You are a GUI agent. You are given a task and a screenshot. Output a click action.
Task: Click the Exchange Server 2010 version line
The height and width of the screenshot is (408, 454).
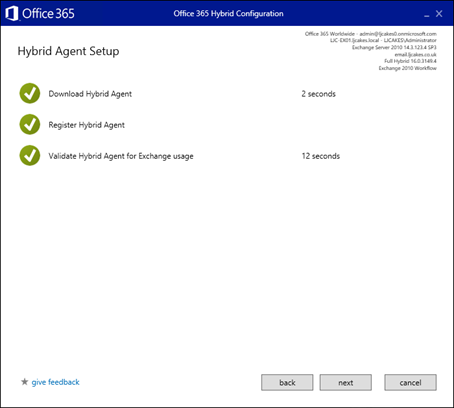click(x=394, y=47)
